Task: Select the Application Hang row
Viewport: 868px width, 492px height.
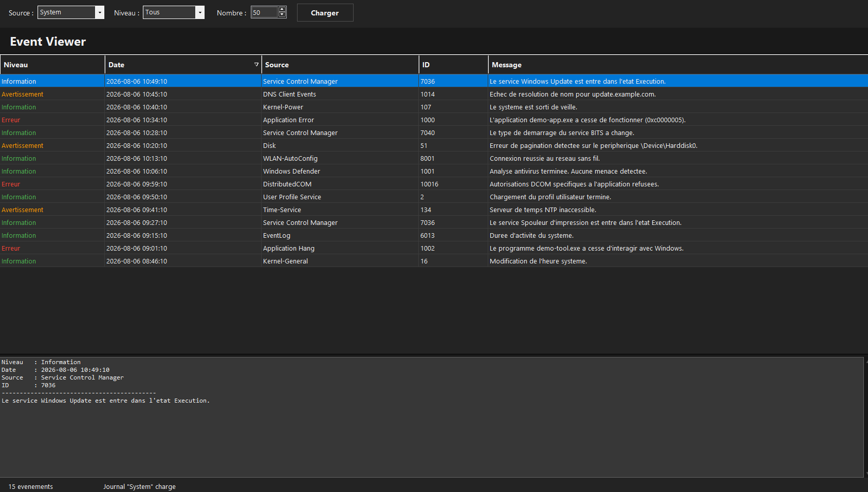Action: (434, 248)
